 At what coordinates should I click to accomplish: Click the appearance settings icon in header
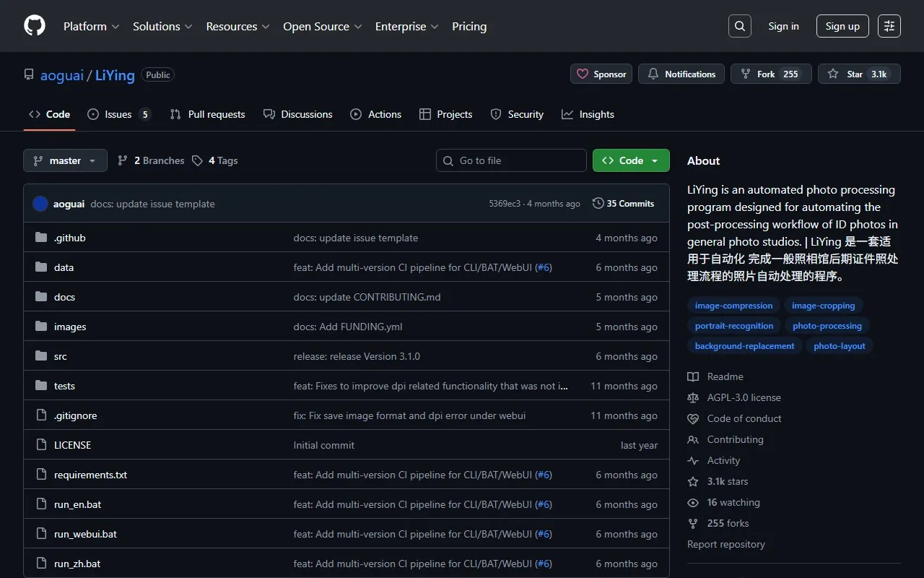click(x=889, y=26)
